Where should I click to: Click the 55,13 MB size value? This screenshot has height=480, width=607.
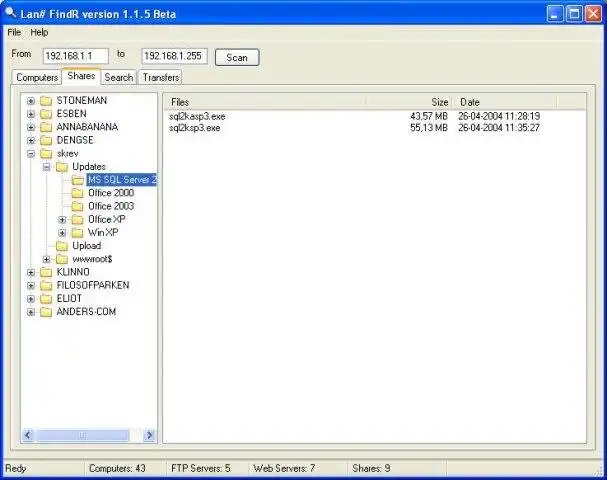point(429,128)
